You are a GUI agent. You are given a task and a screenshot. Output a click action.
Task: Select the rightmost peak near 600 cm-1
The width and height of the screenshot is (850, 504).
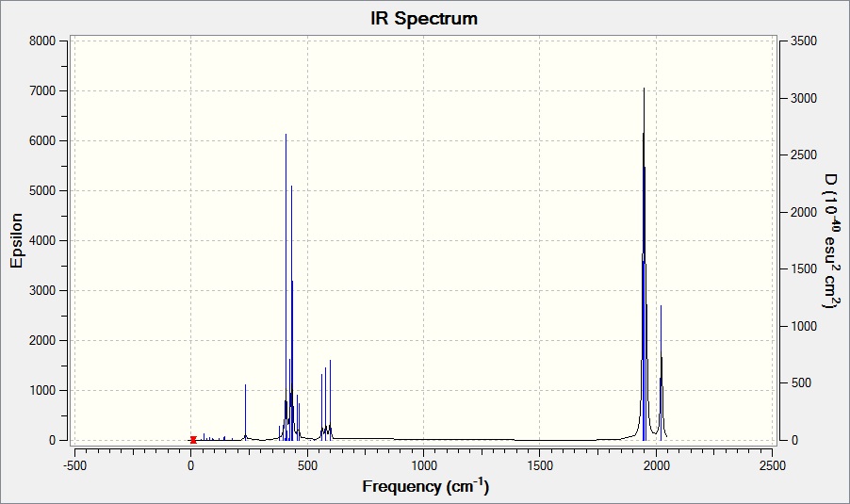click(330, 400)
